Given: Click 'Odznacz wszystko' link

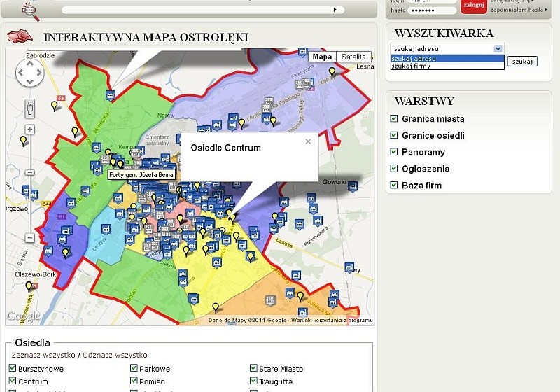Looking at the screenshot, I should click(115, 355).
